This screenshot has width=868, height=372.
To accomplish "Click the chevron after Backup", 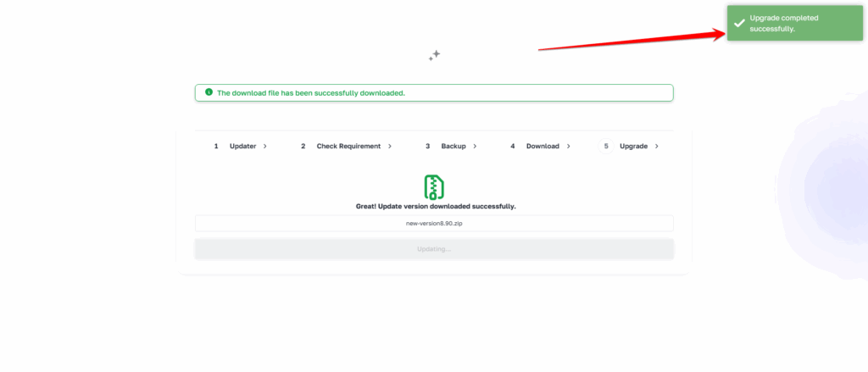I will pos(475,146).
